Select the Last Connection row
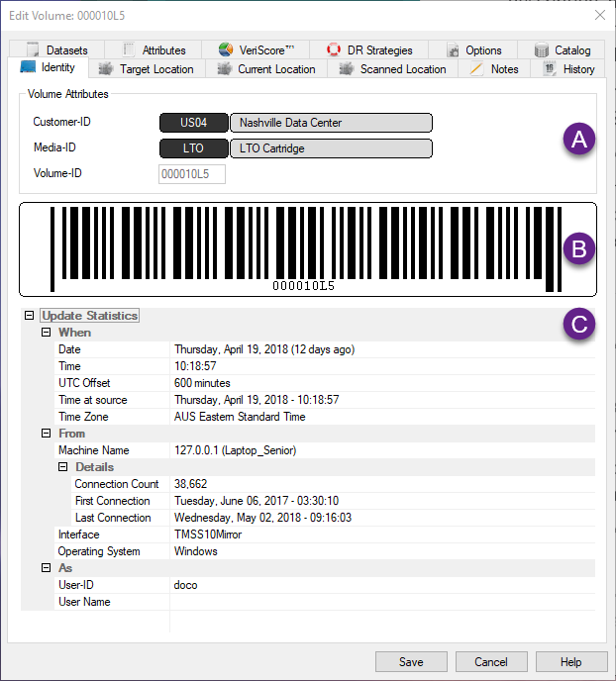The image size is (616, 681). click(x=333, y=518)
